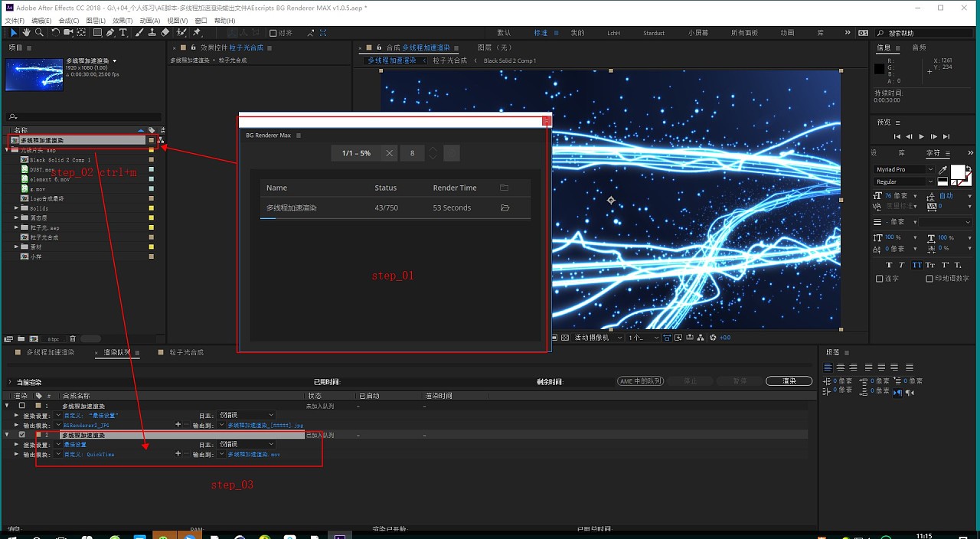
Task: Enable the 印地语数字 checkbox
Action: click(929, 279)
